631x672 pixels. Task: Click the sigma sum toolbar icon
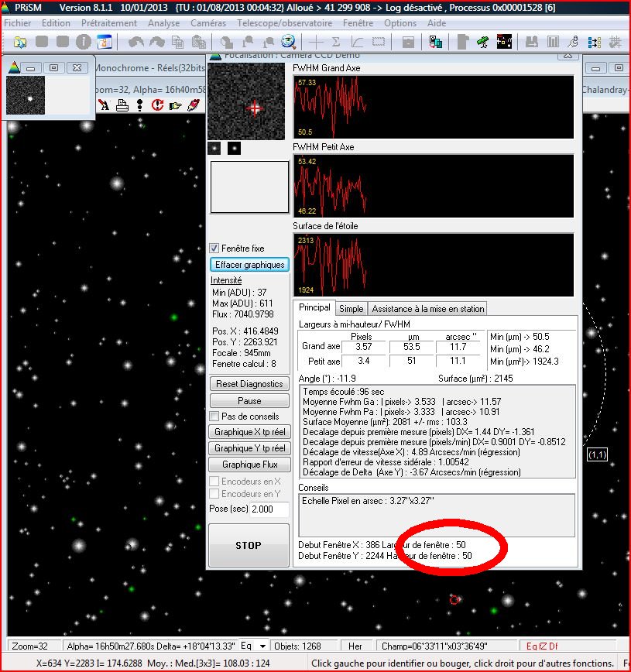tap(337, 42)
